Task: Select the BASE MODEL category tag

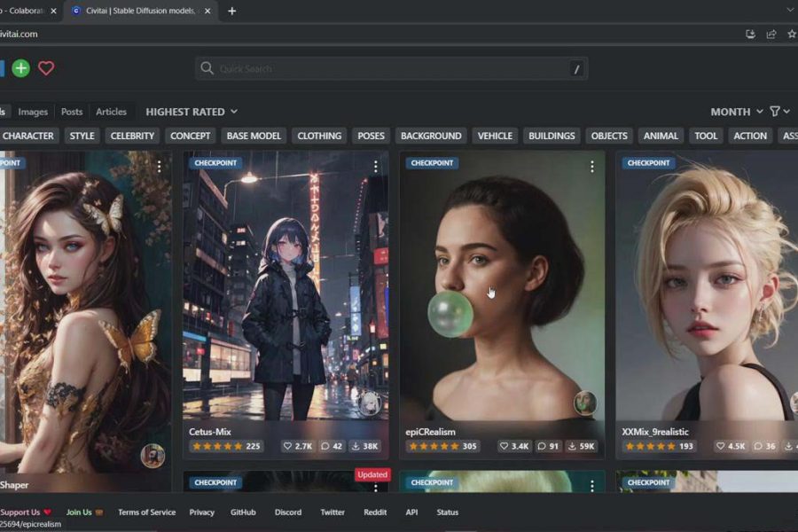Action: (254, 136)
